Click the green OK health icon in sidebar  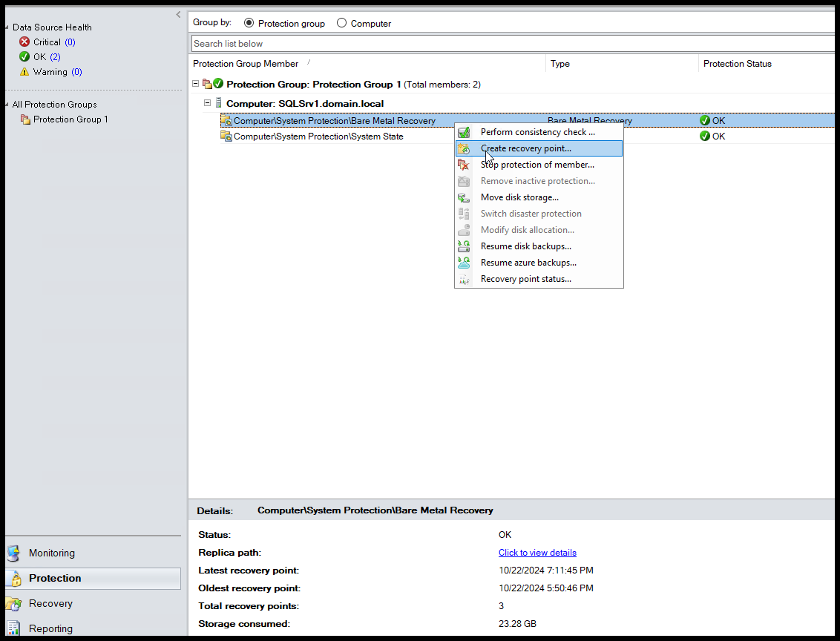coord(24,57)
